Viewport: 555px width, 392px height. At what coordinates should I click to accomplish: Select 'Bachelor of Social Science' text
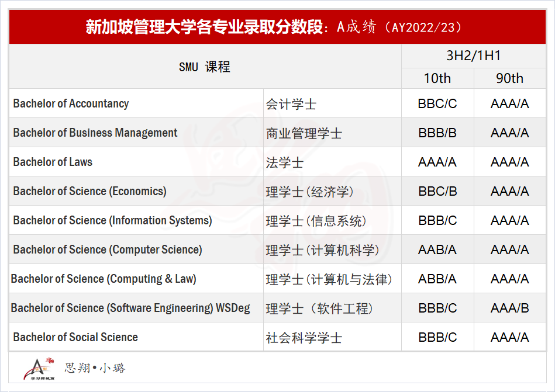(x=75, y=337)
